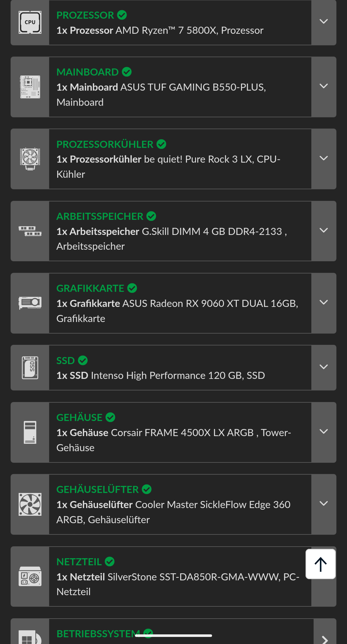347x644 pixels.
Task: Click the CPU cooler fan icon
Action: pos(30,159)
